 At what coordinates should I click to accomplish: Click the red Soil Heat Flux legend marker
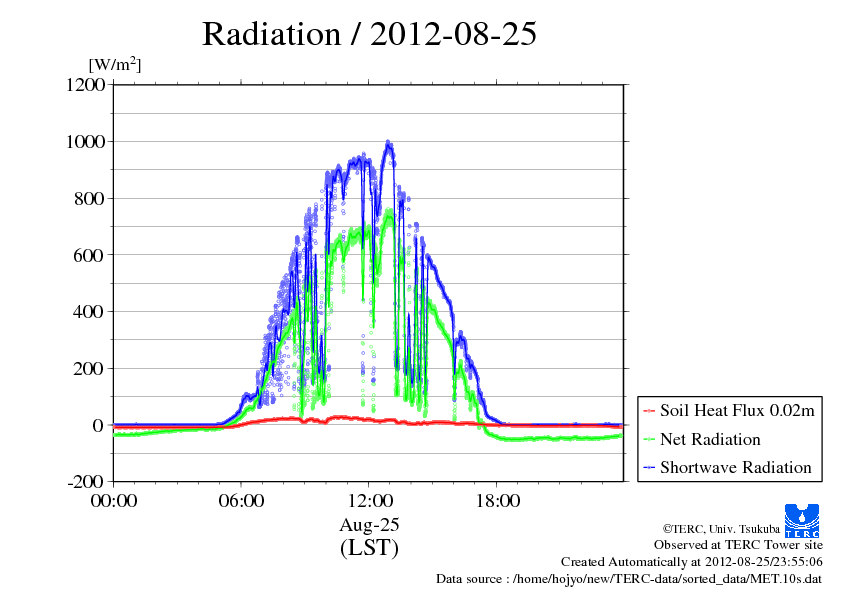(649, 411)
